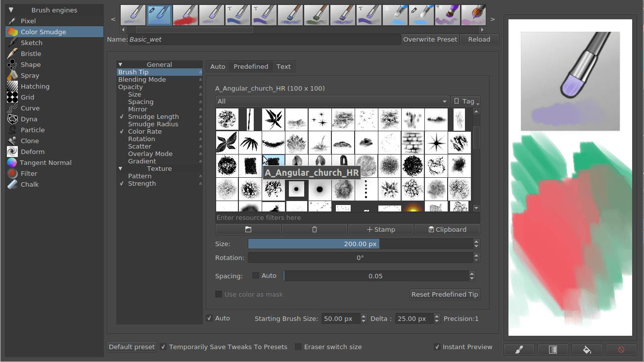
Task: Pick the Deform brush engine
Action: click(x=32, y=152)
